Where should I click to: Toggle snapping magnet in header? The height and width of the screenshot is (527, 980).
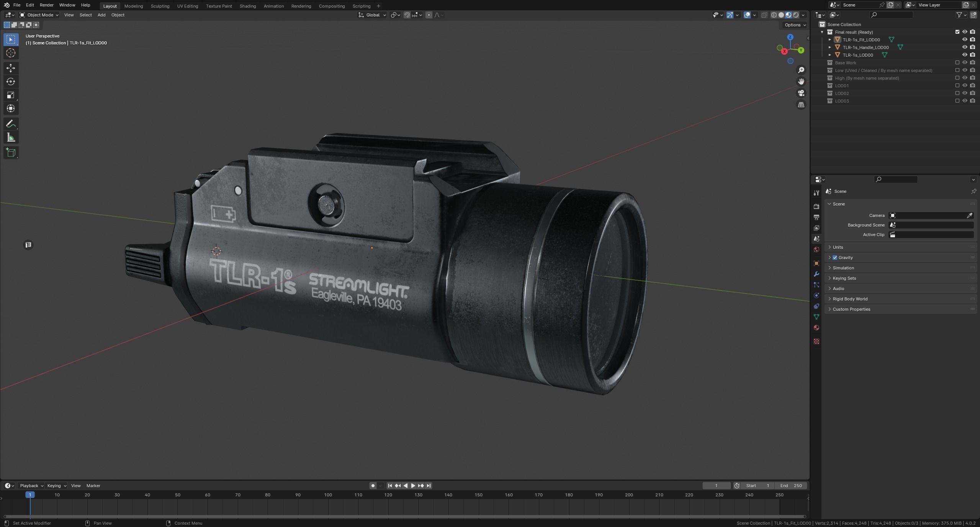407,15
